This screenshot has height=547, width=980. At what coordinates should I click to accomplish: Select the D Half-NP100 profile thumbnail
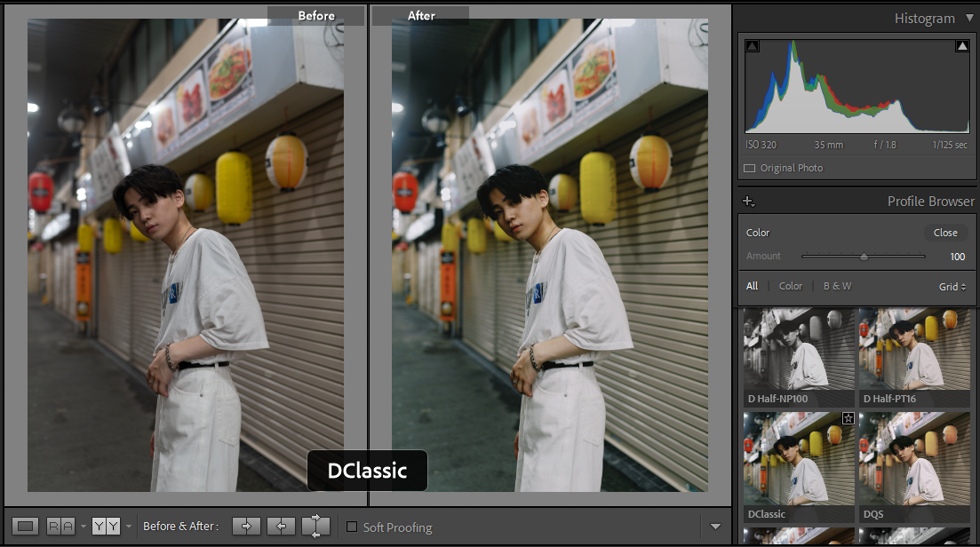(x=797, y=349)
